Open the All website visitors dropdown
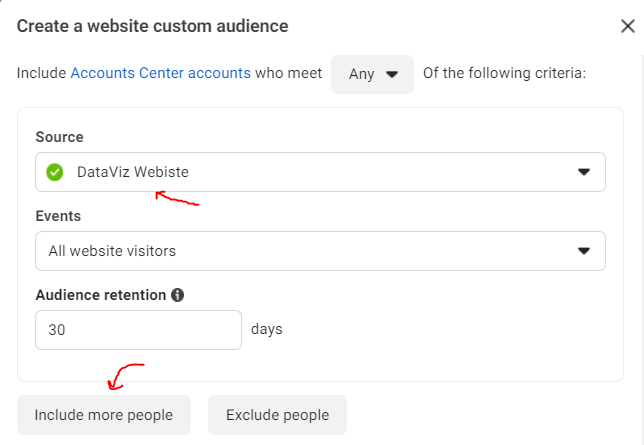This screenshot has width=644, height=445. click(300, 251)
